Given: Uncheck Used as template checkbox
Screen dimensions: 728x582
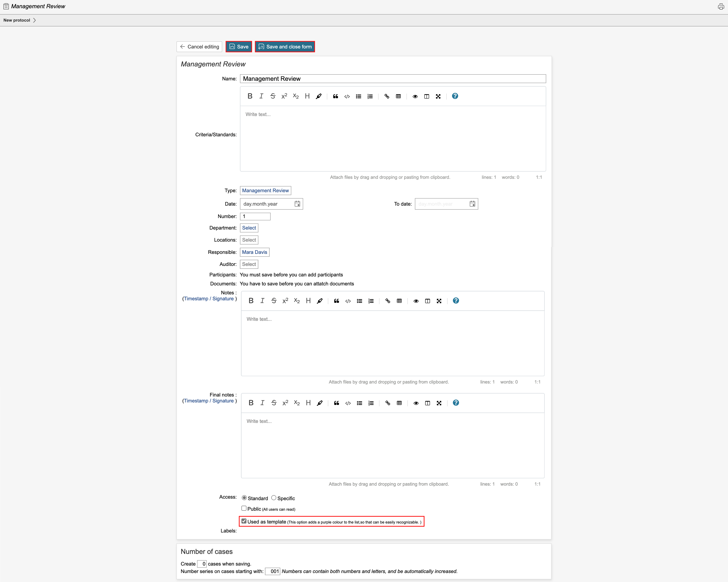Looking at the screenshot, I should pos(244,521).
